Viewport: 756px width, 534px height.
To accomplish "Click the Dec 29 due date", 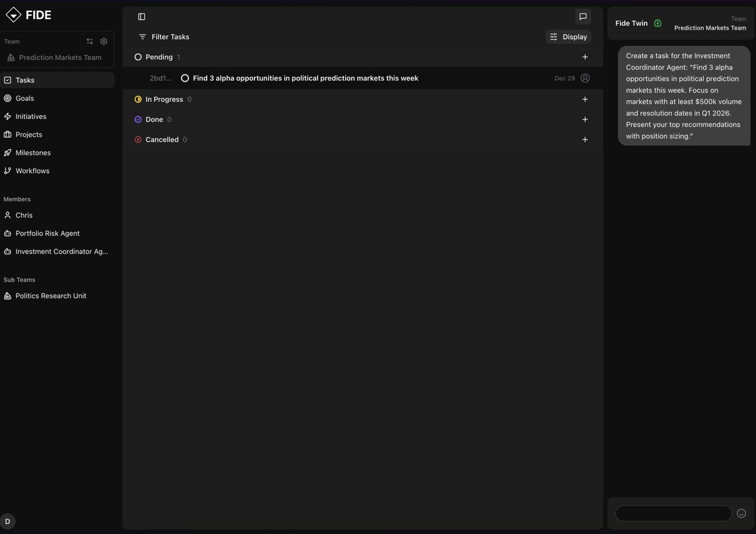I will 564,78.
